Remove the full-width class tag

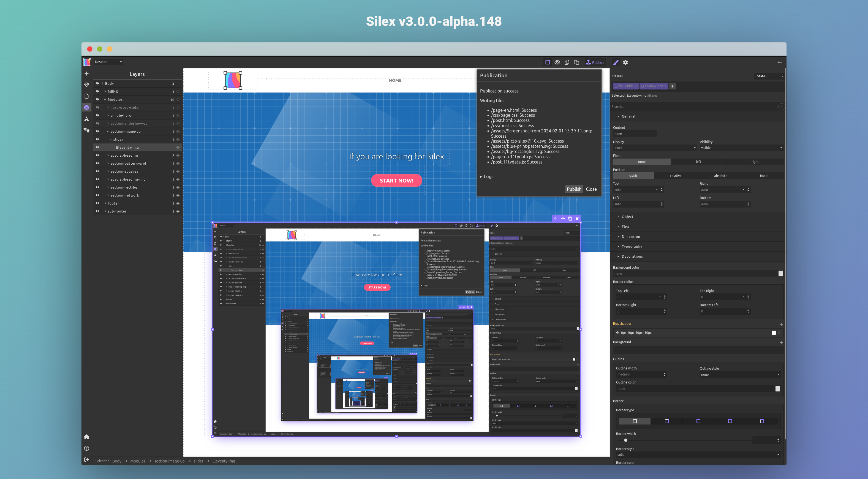[x=635, y=86]
